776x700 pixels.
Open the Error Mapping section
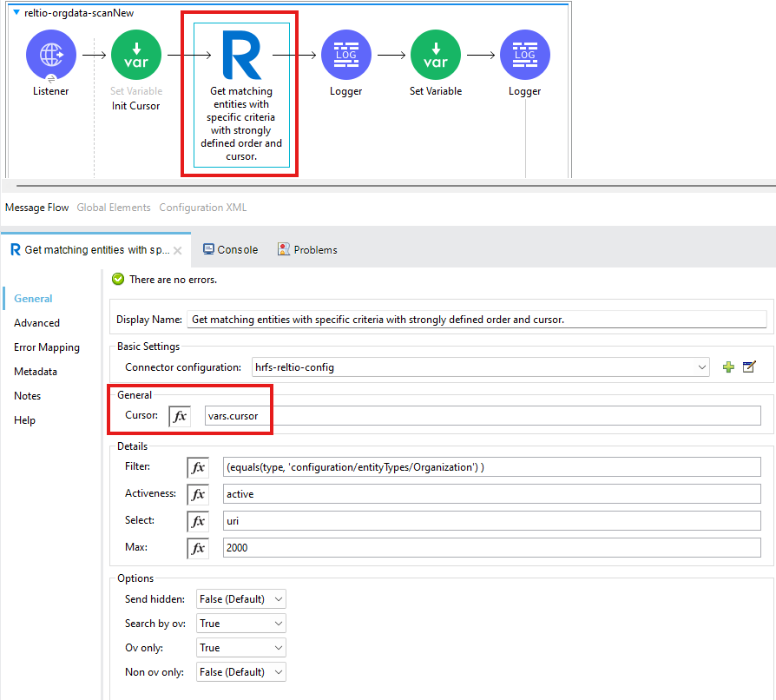47,347
